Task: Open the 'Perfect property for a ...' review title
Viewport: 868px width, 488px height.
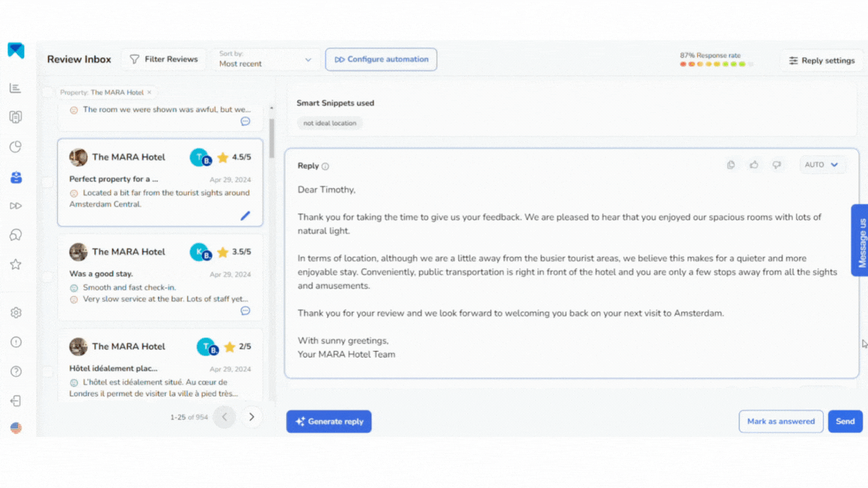Action: 114,179
